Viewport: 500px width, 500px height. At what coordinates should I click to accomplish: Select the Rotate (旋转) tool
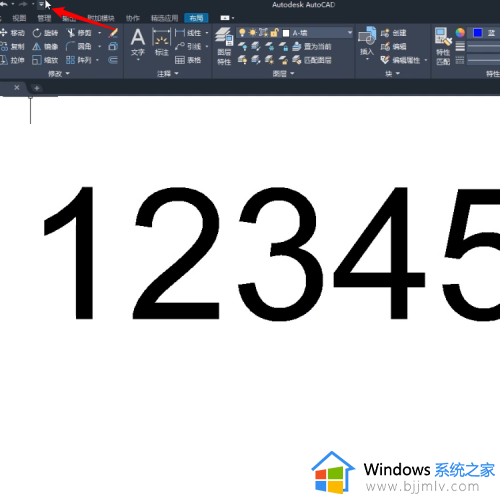(45, 33)
